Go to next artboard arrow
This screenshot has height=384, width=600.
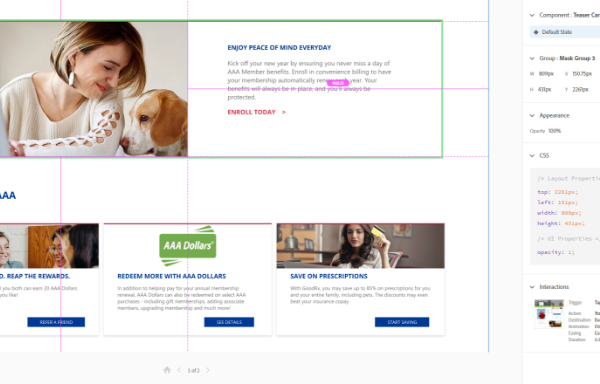(x=208, y=370)
